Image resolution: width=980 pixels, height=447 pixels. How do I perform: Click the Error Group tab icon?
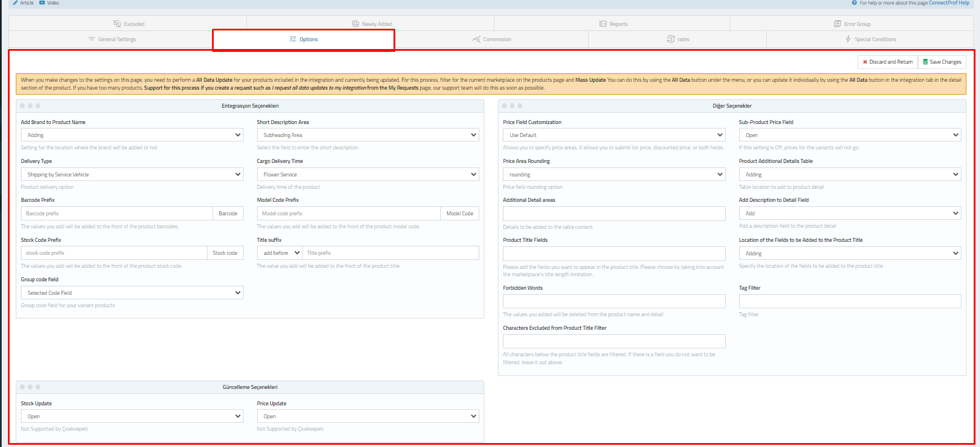pos(837,24)
